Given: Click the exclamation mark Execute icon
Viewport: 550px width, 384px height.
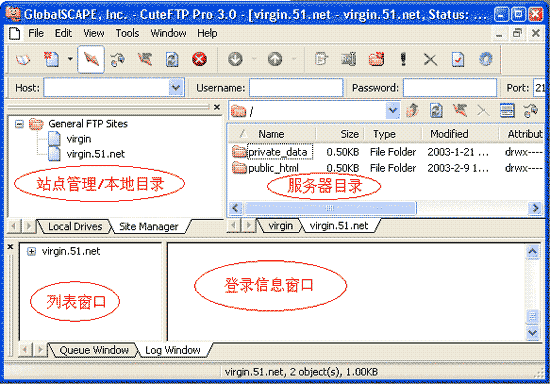Looking at the screenshot, I should (403, 59).
